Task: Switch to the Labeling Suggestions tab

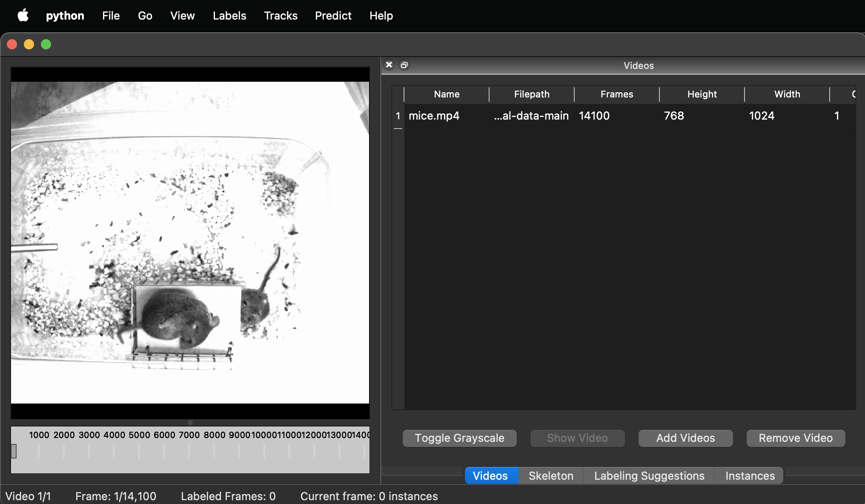Action: pos(649,475)
